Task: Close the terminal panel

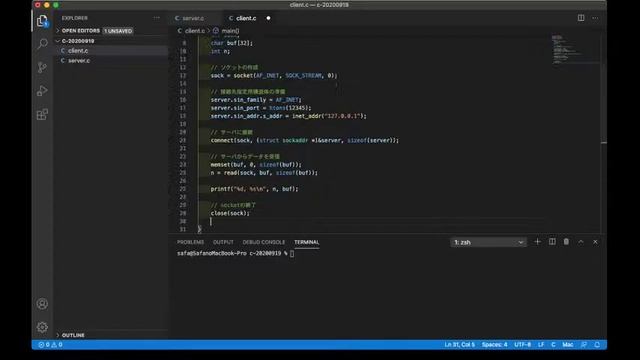Action: tap(595, 242)
